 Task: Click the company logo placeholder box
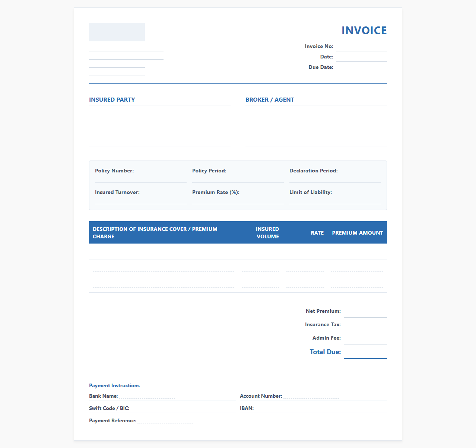pos(117,32)
